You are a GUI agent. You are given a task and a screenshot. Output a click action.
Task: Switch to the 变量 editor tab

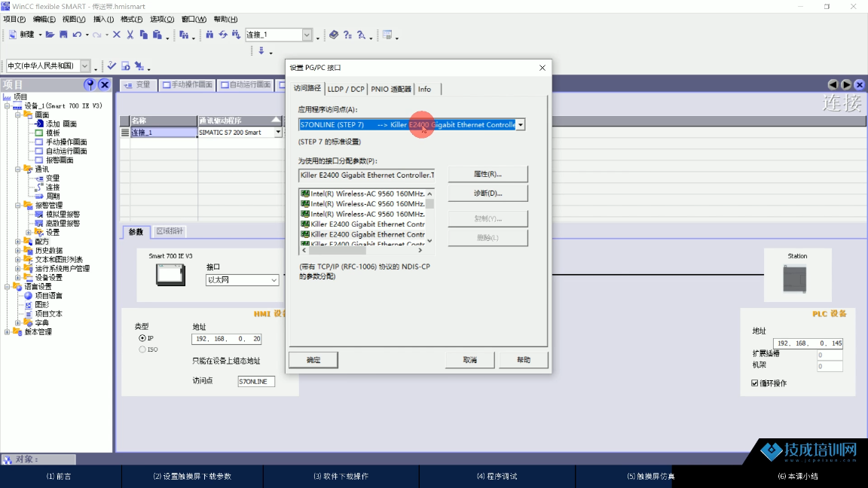(138, 84)
